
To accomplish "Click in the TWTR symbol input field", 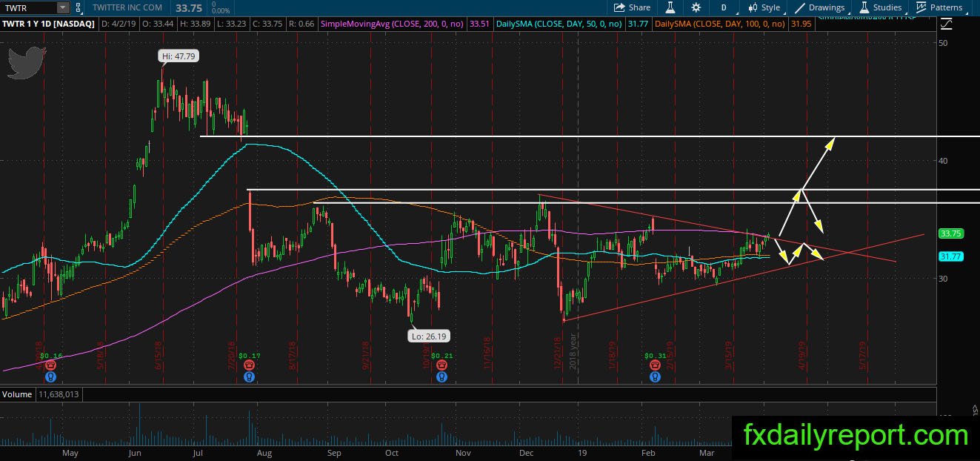I will [28, 7].
